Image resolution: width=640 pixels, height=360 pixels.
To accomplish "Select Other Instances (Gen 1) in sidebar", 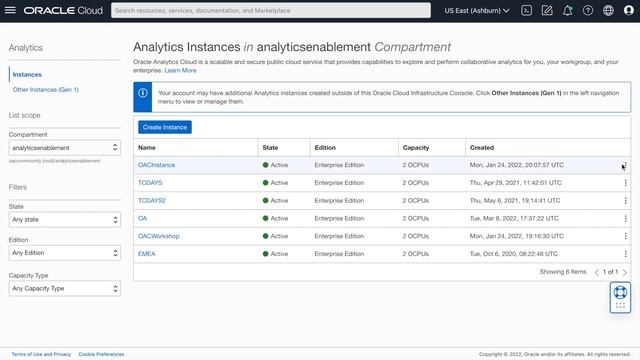I will coord(45,90).
